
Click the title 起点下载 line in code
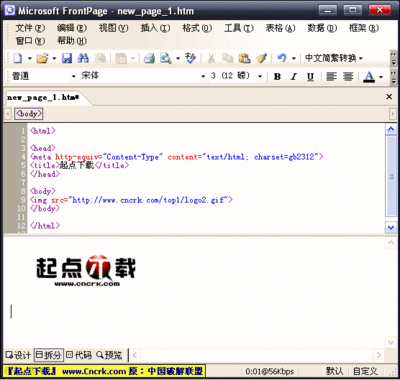(x=79, y=165)
